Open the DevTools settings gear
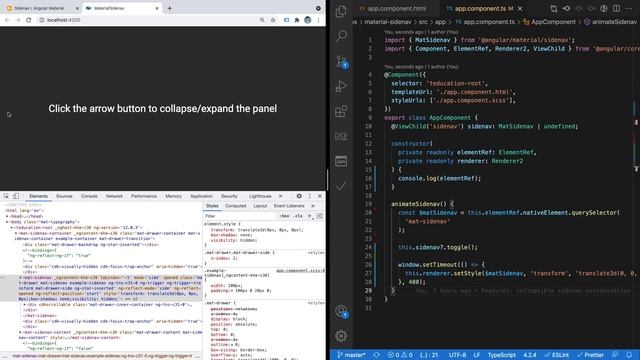This screenshot has width=640, height=360. (x=299, y=196)
